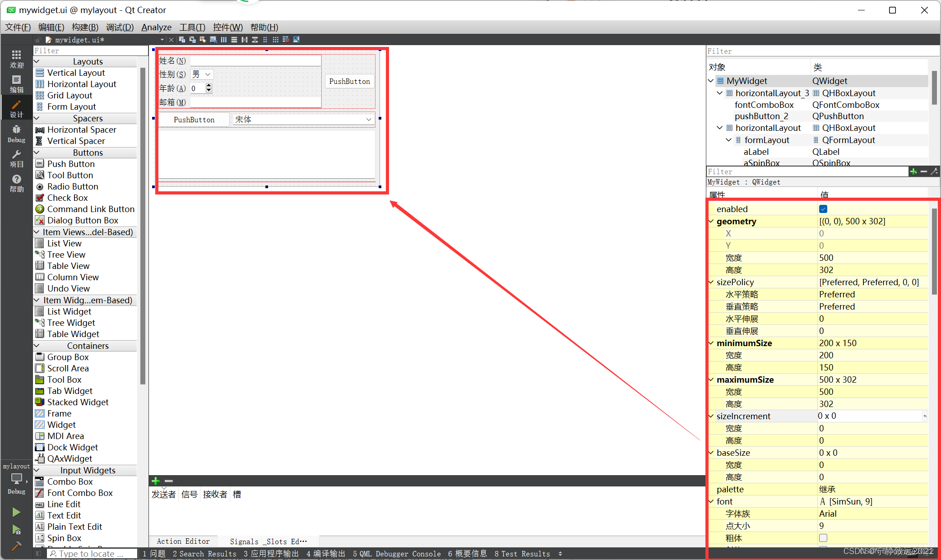Switch to the Signals _Slots Editor tab
941x560 pixels.
coord(268,541)
